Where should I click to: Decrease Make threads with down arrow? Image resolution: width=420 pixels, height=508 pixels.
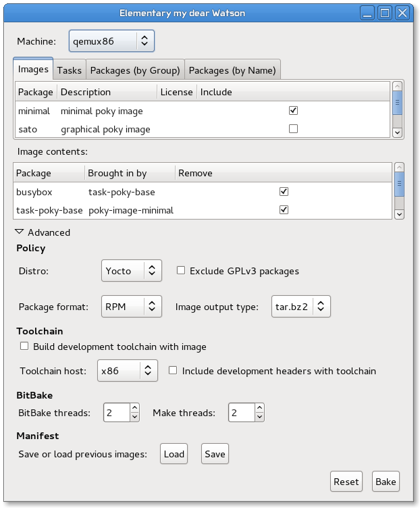[259, 417]
